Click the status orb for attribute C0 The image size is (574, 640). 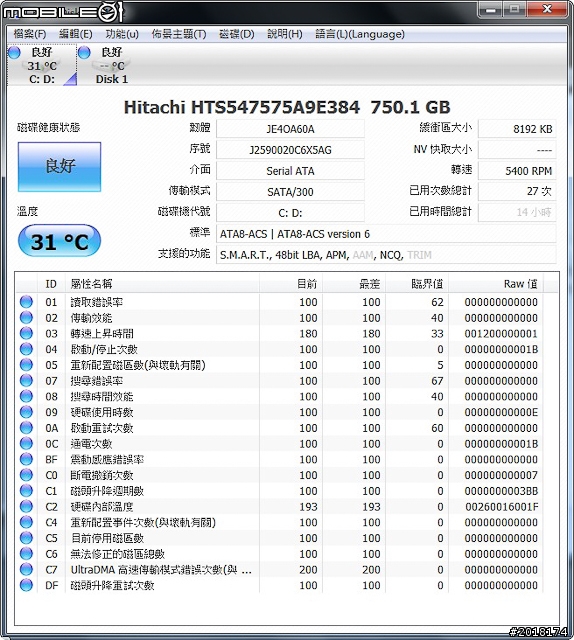click(26, 475)
